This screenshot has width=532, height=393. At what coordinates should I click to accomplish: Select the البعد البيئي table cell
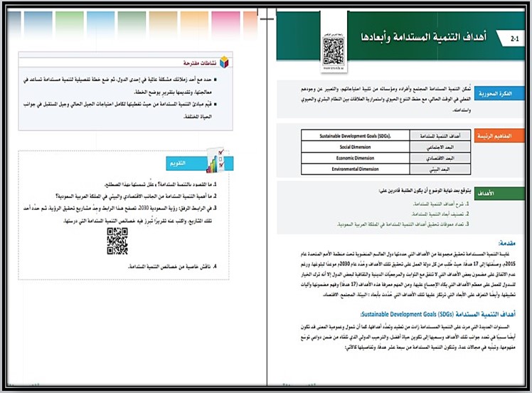pyautogui.click(x=440, y=169)
